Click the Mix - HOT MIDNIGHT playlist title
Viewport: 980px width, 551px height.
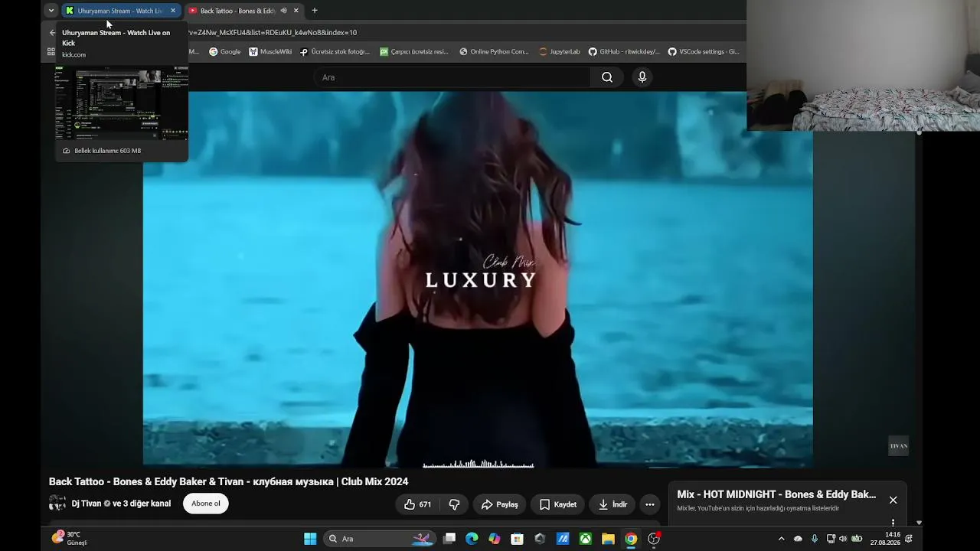coord(776,494)
